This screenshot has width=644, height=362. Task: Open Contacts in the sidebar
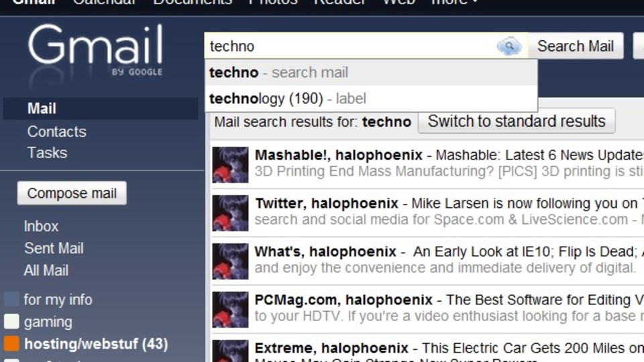coord(56,132)
